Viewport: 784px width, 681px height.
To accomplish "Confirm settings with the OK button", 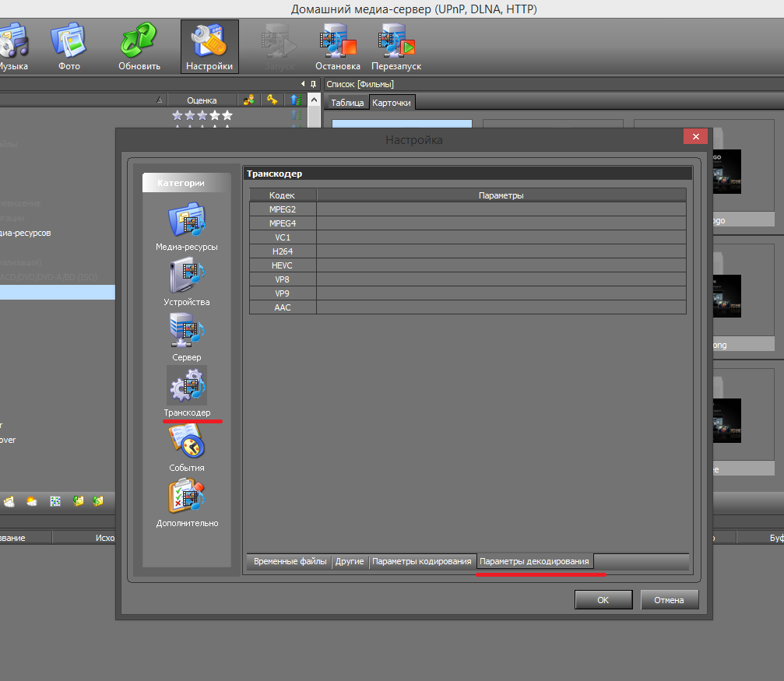I will pyautogui.click(x=603, y=600).
